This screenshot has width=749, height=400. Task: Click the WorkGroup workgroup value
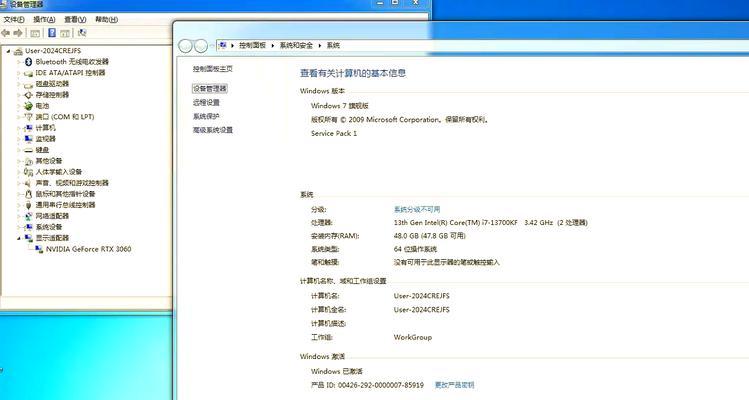pos(413,337)
